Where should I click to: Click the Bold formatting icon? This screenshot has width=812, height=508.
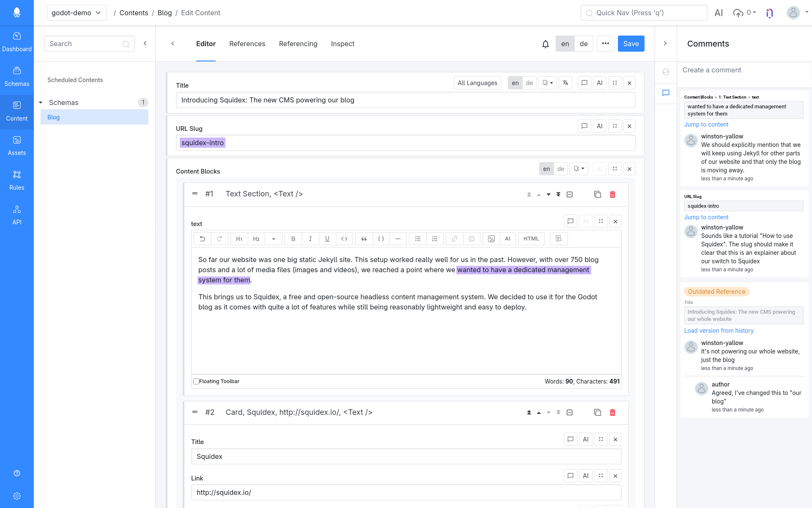click(x=293, y=239)
